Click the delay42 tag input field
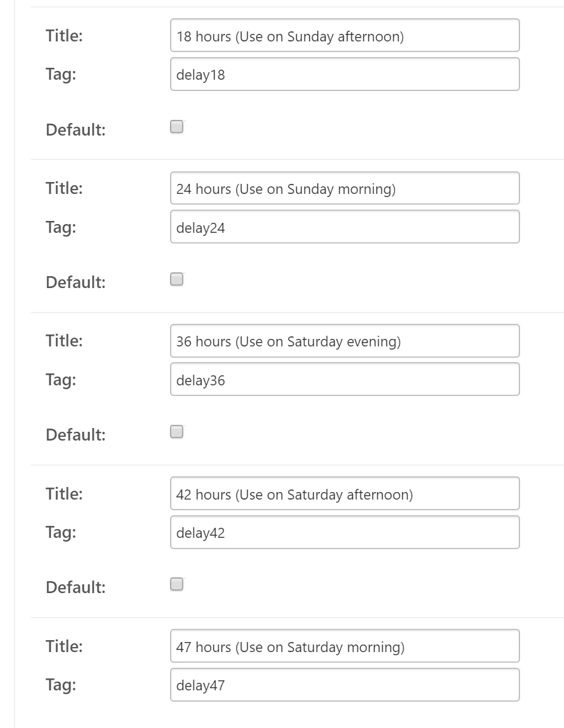564x728 pixels. [344, 533]
